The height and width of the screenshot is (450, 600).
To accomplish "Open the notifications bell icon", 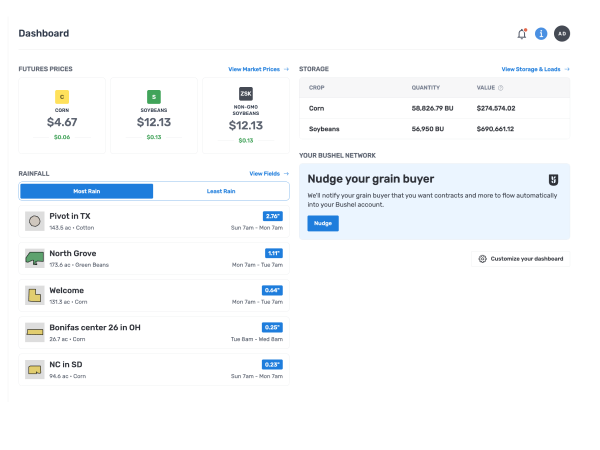I will click(x=522, y=34).
